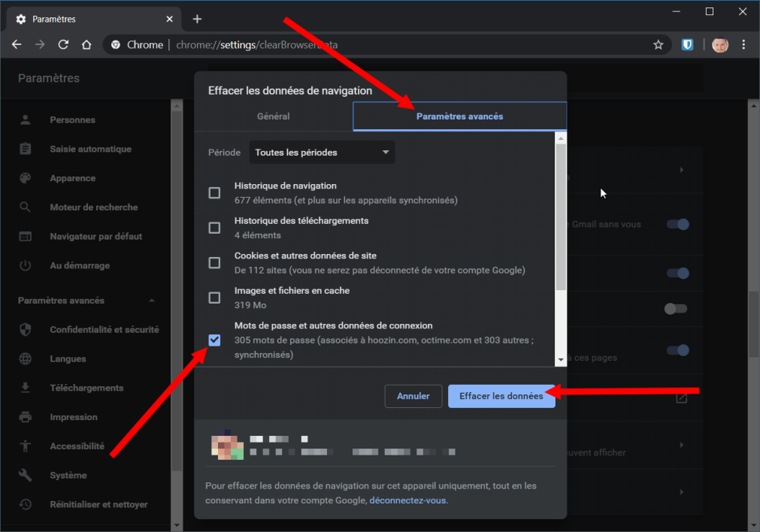
Task: Open Chrome's three-dot menu
Action: (x=743, y=44)
